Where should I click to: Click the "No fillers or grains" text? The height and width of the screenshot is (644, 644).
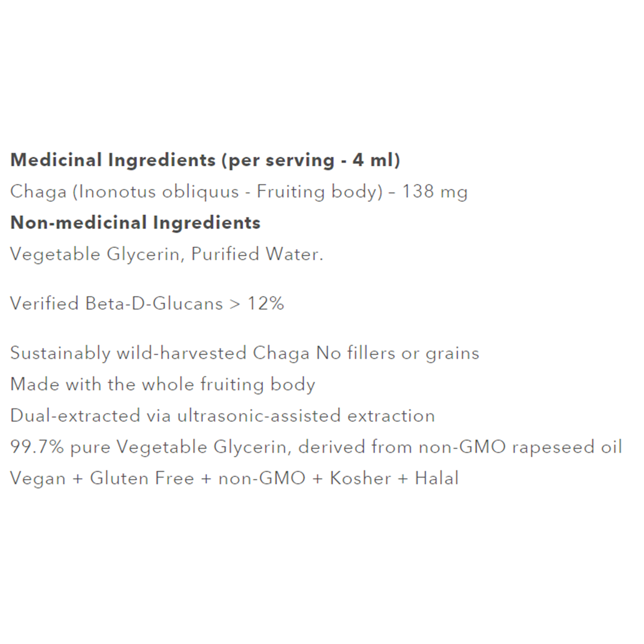(398, 353)
